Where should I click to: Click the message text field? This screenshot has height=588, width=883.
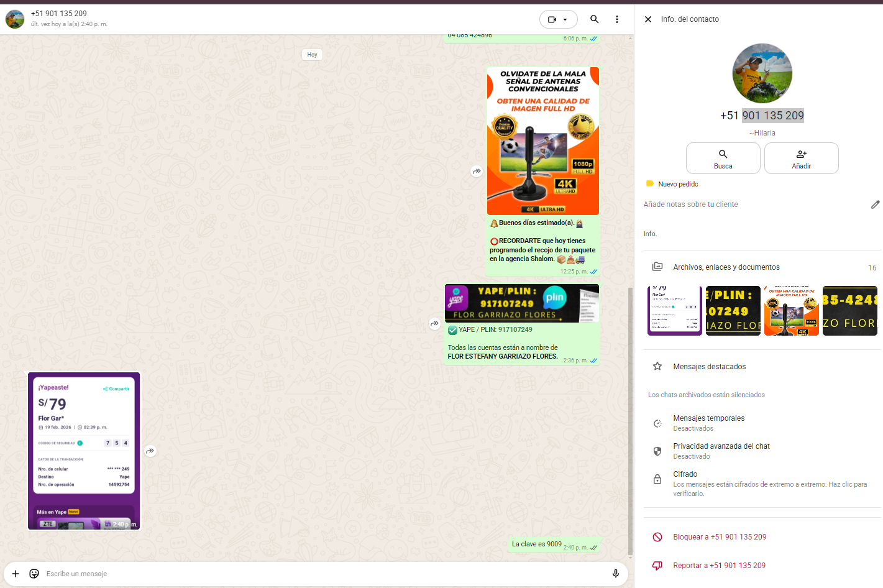click(x=311, y=574)
